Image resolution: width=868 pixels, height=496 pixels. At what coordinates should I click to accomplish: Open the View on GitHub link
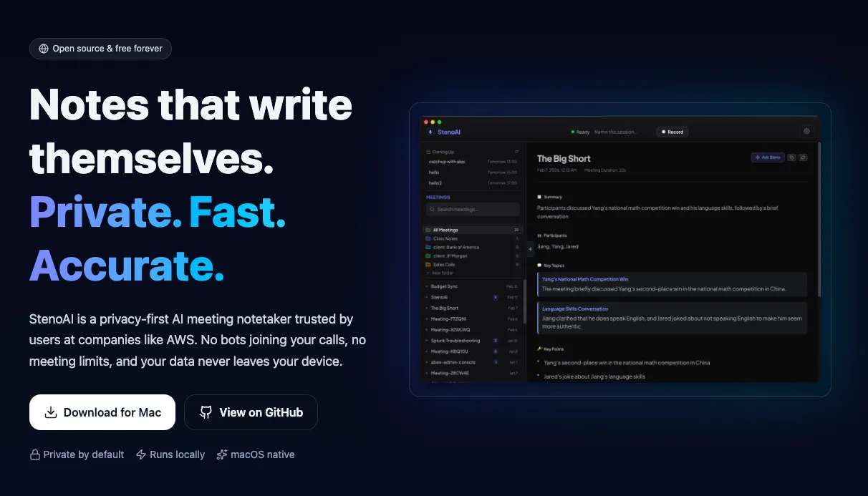(251, 412)
